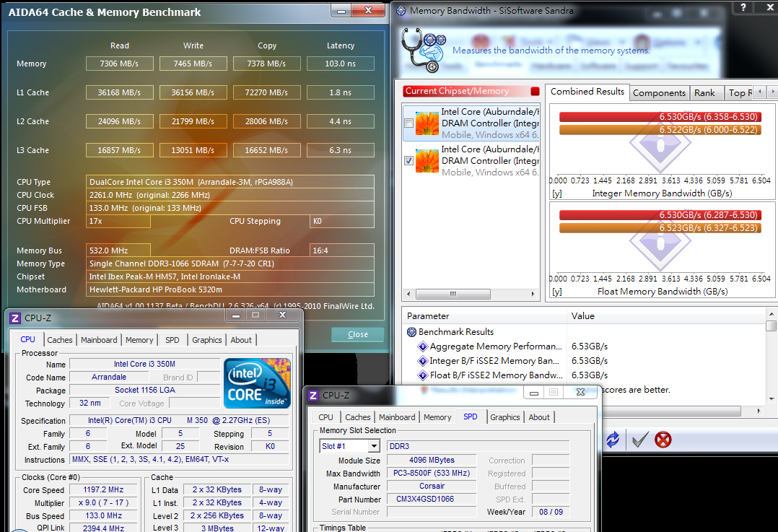Click the red square next to Current Chipset/Memory
778x532 pixels.
(x=535, y=91)
